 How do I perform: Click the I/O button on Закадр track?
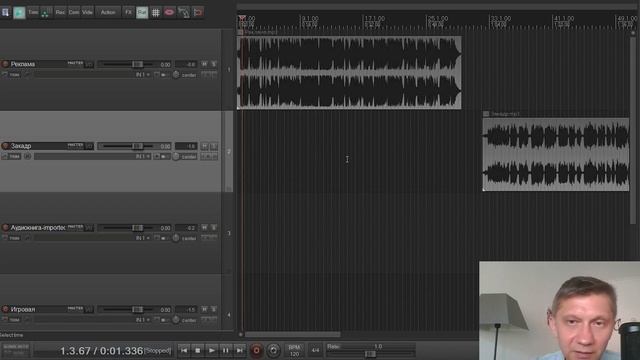89,146
